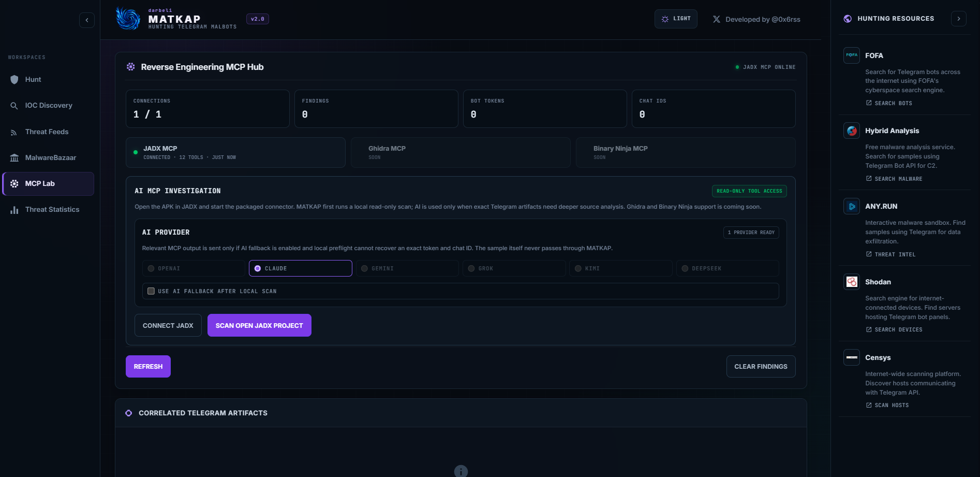Click the Clear Findings button
This screenshot has height=477, width=980.
pos(761,366)
